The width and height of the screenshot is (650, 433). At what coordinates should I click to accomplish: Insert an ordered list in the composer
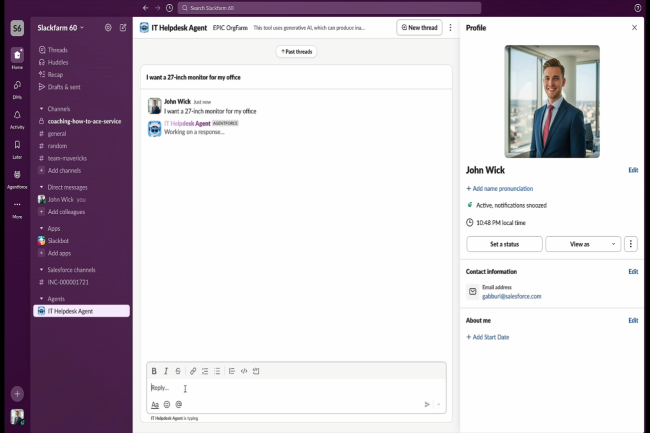point(205,371)
